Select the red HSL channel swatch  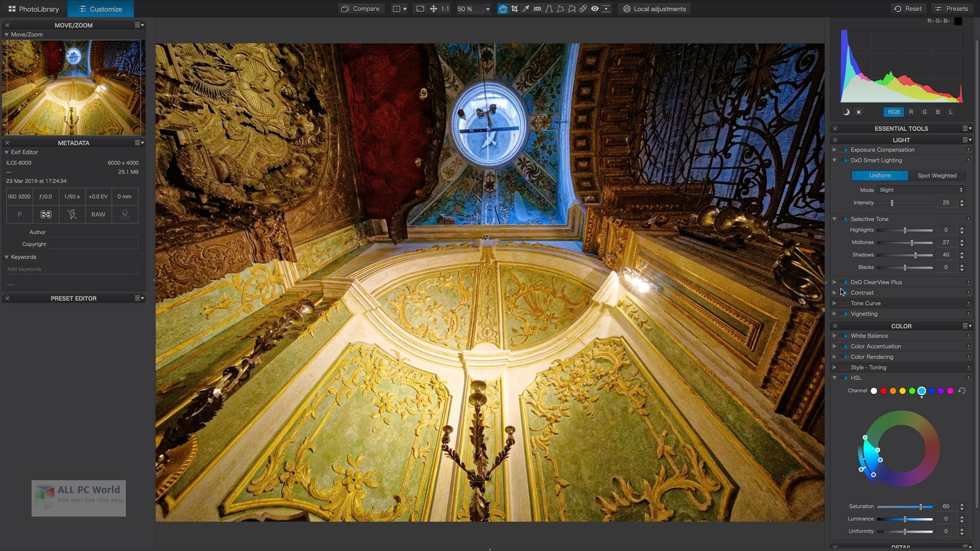(x=883, y=391)
